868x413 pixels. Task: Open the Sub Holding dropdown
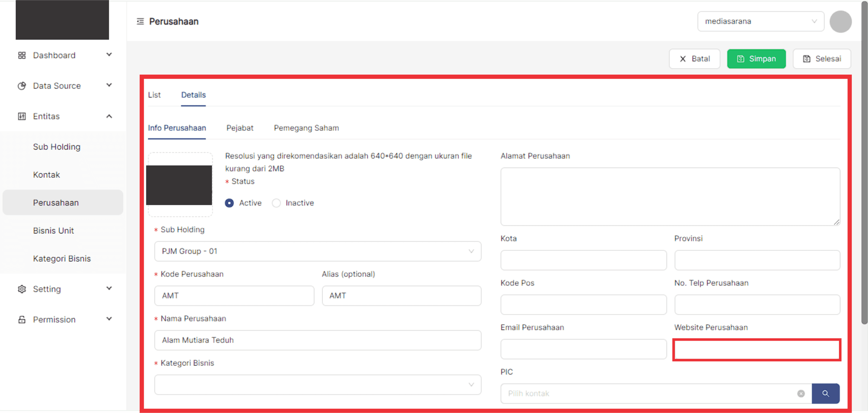[317, 251]
